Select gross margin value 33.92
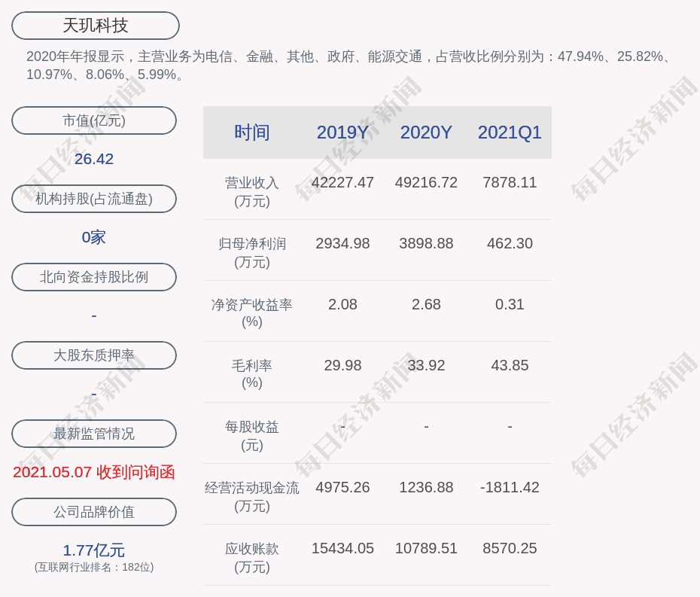 pyautogui.click(x=426, y=365)
